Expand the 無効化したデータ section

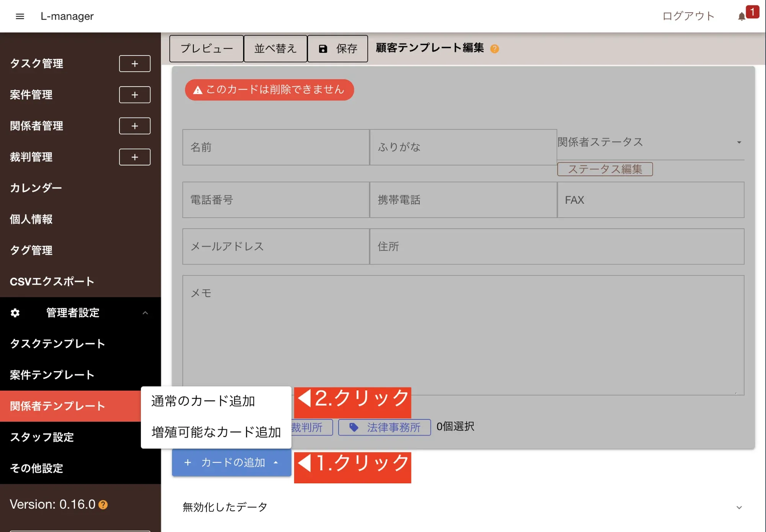(739, 507)
